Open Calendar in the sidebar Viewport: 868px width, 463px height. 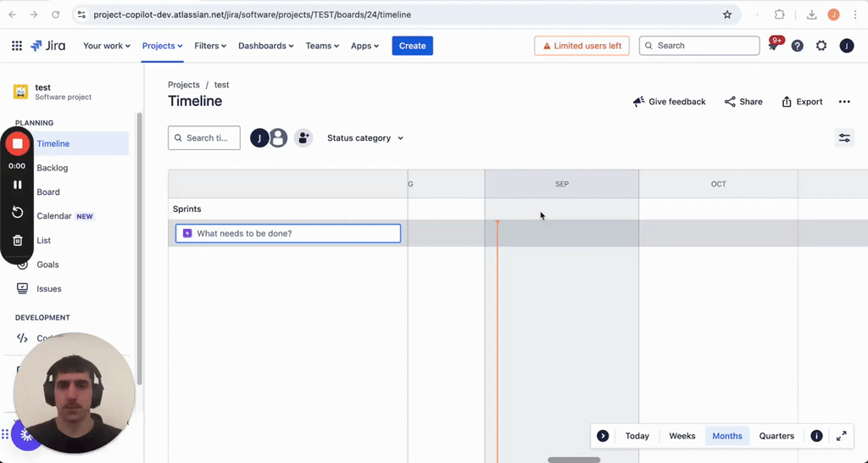[53, 216]
